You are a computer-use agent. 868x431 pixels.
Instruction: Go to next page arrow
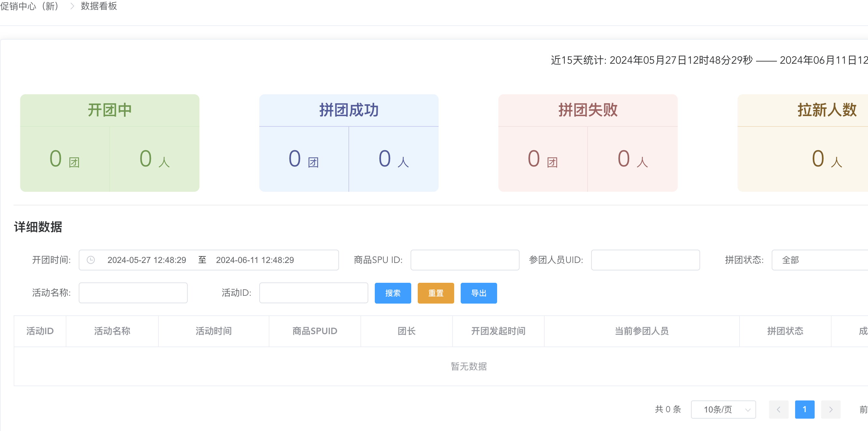[x=831, y=410]
